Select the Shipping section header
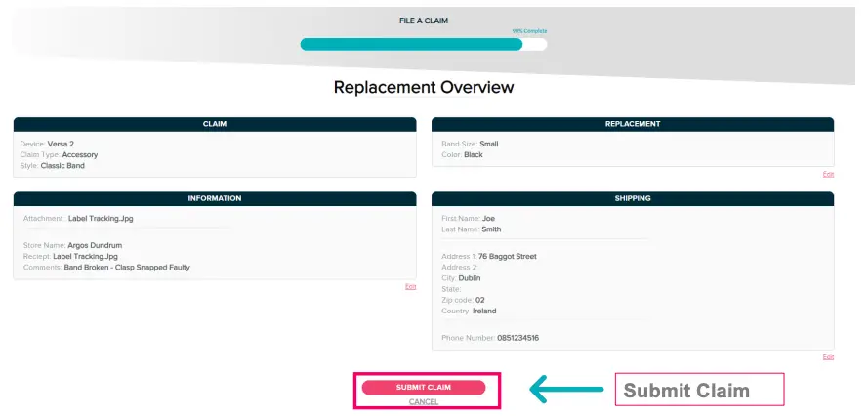868x416 pixels. coord(633,198)
